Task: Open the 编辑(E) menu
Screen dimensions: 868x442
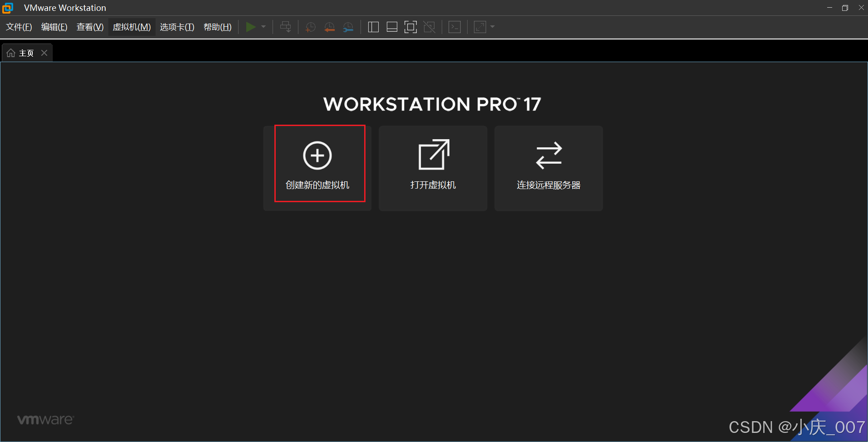Action: 54,27
